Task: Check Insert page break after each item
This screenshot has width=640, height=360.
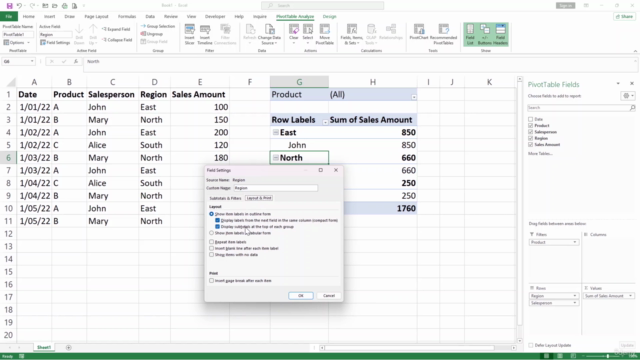Action: pos(211,280)
